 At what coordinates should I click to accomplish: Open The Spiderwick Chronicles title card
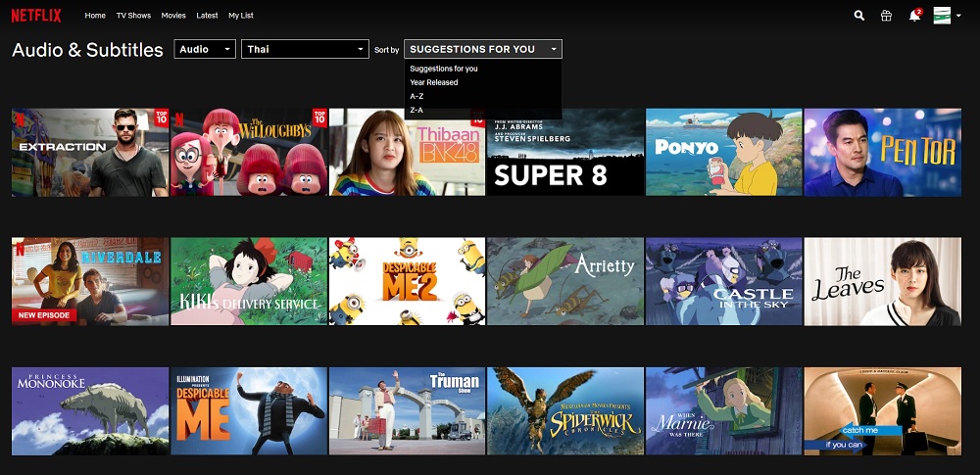tap(565, 411)
